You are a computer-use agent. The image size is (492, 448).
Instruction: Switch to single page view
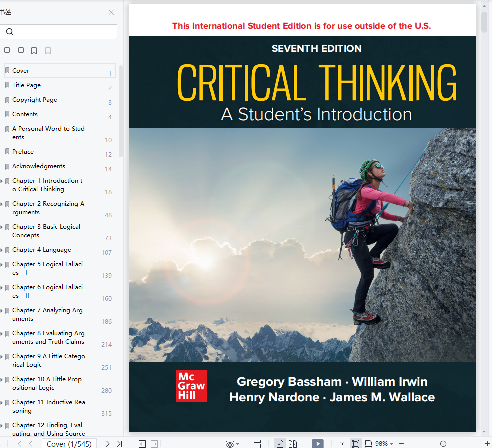(280, 444)
